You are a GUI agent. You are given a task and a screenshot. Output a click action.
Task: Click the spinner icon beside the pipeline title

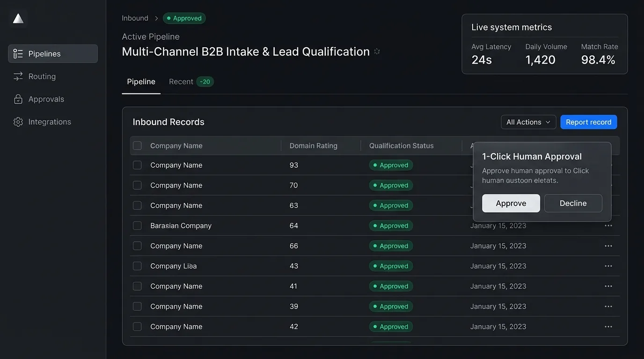click(x=377, y=51)
